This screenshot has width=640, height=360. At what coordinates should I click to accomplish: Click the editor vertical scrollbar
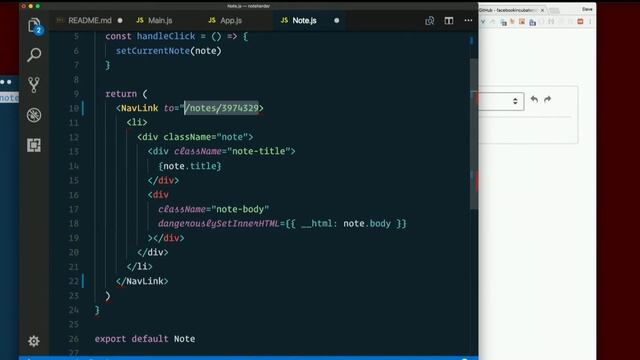[x=474, y=134]
